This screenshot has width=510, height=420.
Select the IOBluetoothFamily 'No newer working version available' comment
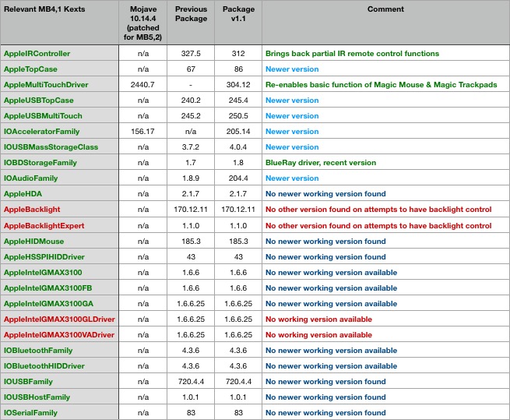click(x=332, y=351)
